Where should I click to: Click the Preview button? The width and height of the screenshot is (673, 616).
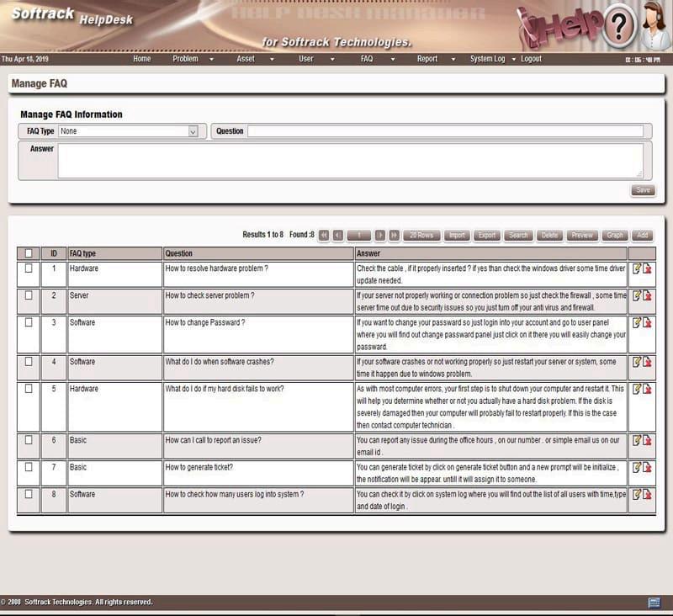[x=582, y=236]
